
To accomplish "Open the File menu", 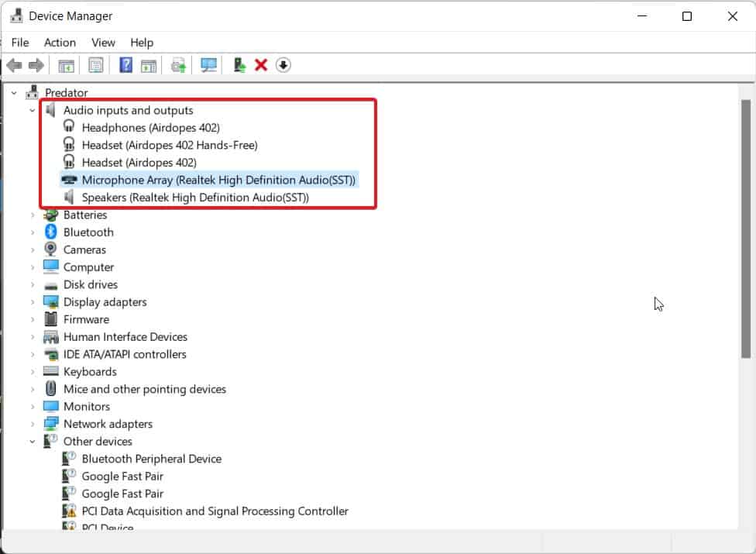I will coord(20,43).
